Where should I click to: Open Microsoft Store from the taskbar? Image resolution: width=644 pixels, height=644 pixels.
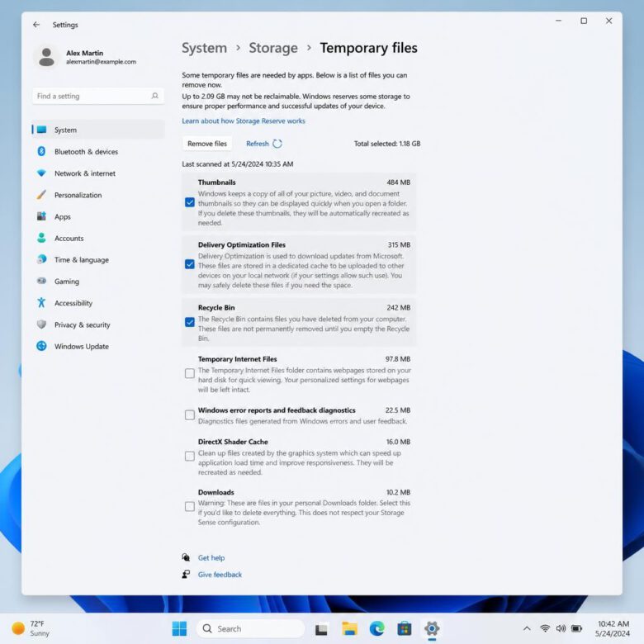point(404,628)
